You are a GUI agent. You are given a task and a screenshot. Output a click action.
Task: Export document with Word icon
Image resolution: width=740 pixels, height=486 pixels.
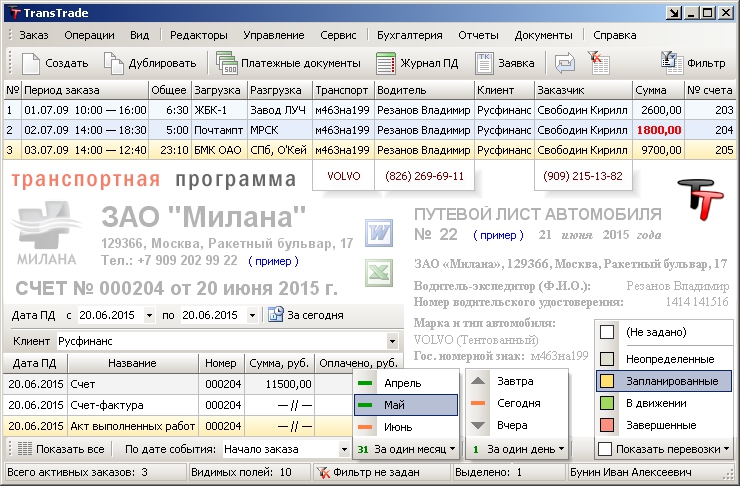378,233
